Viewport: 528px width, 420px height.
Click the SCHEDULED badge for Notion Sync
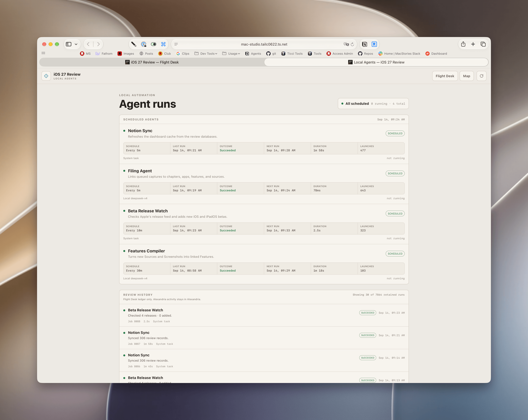point(395,133)
